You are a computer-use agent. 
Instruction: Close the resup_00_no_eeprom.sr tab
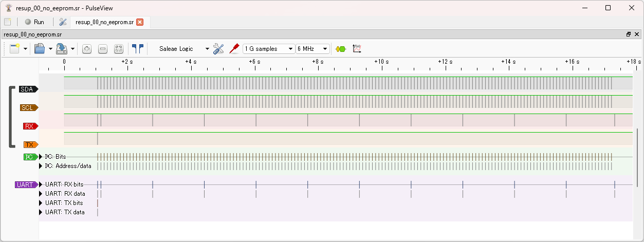[x=140, y=22]
